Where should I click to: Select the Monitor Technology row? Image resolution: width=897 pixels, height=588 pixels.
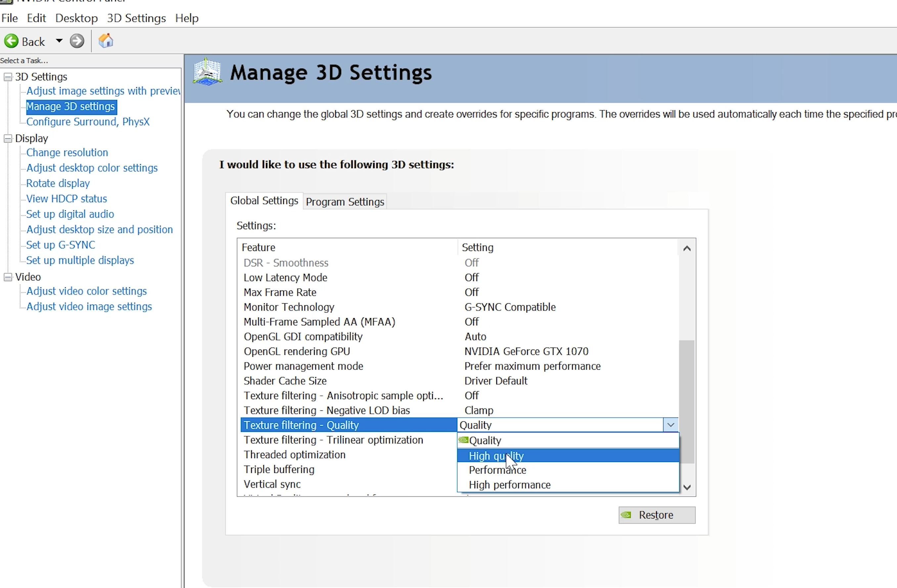click(x=459, y=307)
